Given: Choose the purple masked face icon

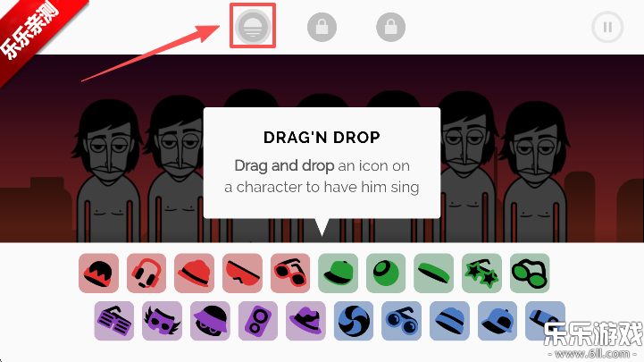Looking at the screenshot, I should click(163, 321).
